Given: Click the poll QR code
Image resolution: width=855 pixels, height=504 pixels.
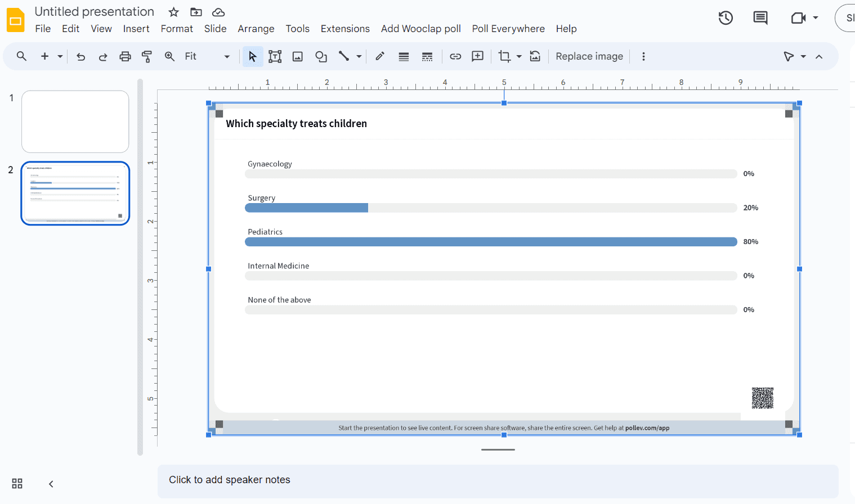Looking at the screenshot, I should tap(763, 398).
